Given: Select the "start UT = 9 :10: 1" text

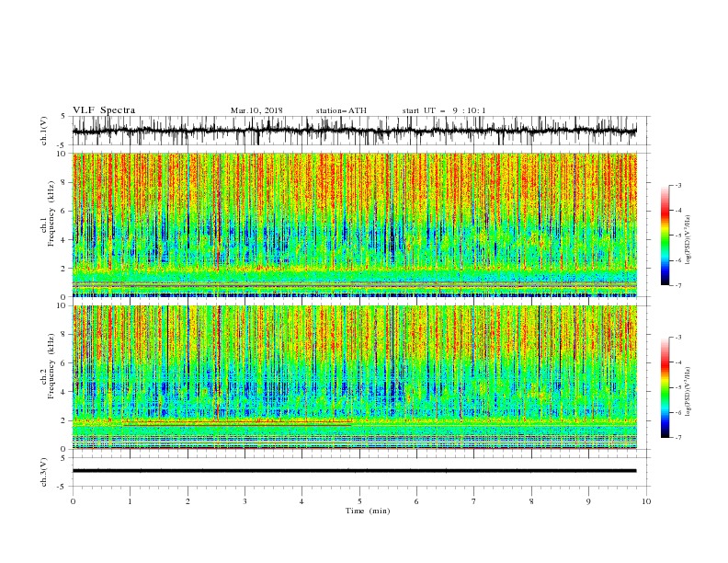Looking at the screenshot, I should click(443, 110).
